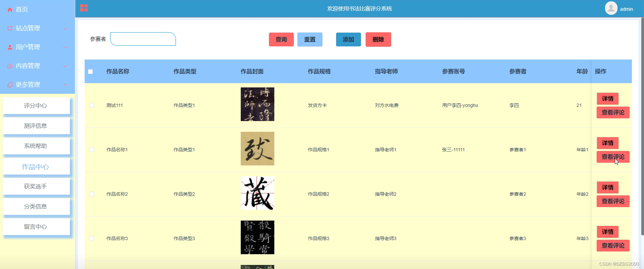
Task: Check the checkbox for row 作品名称3
Action: click(x=92, y=238)
